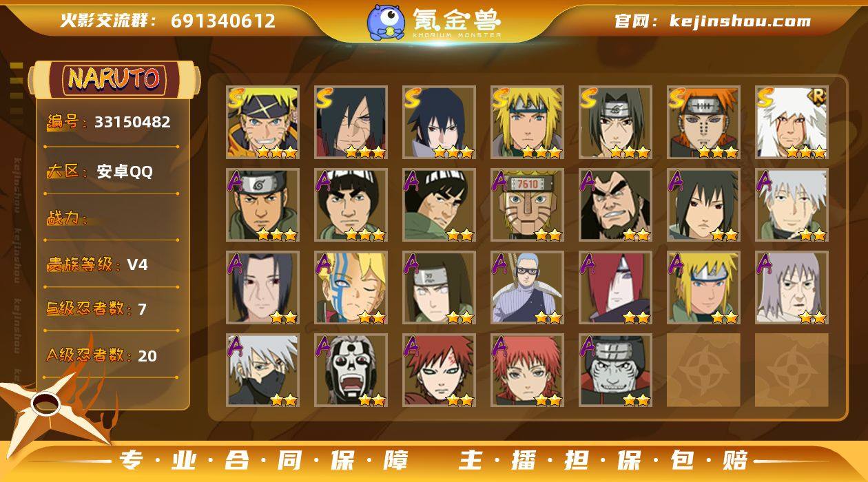Select the A级忍者数 20 row
The height and width of the screenshot is (482, 868).
tap(112, 355)
